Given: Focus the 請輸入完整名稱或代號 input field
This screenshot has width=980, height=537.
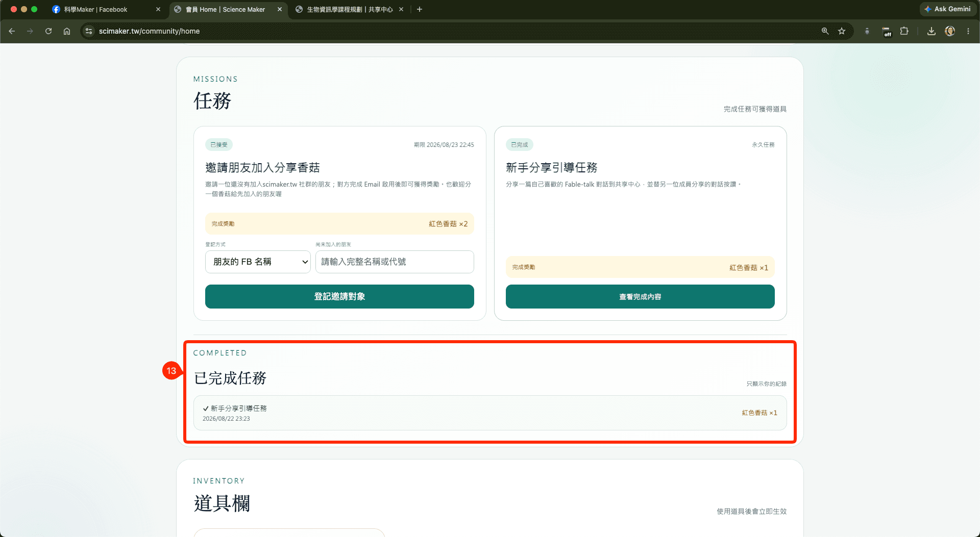Looking at the screenshot, I should pyautogui.click(x=395, y=262).
